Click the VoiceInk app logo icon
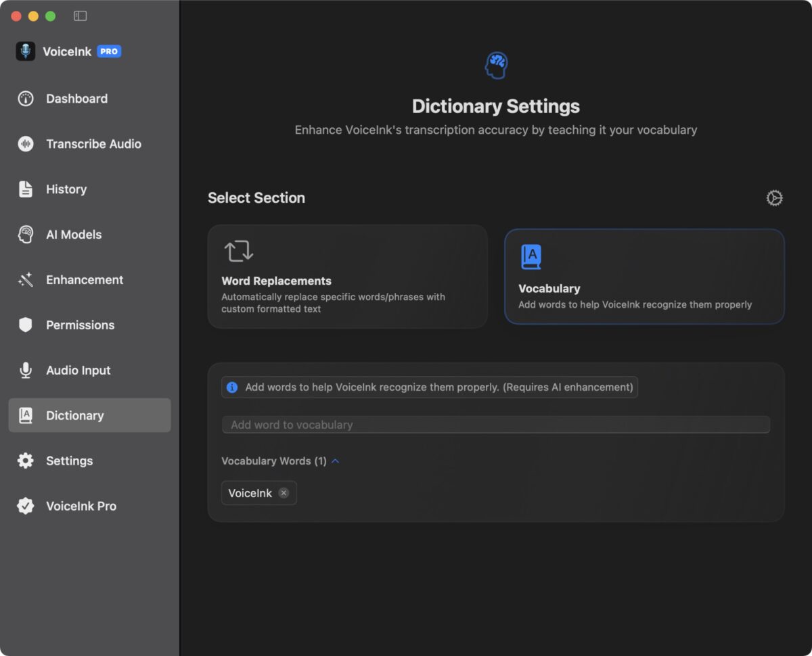The image size is (812, 656). [x=26, y=51]
